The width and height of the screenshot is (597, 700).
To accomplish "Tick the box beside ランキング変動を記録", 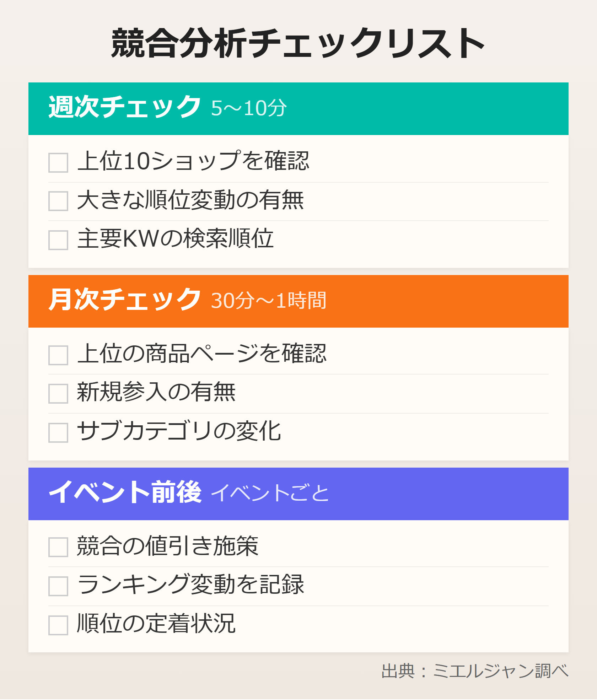I will click(58, 586).
